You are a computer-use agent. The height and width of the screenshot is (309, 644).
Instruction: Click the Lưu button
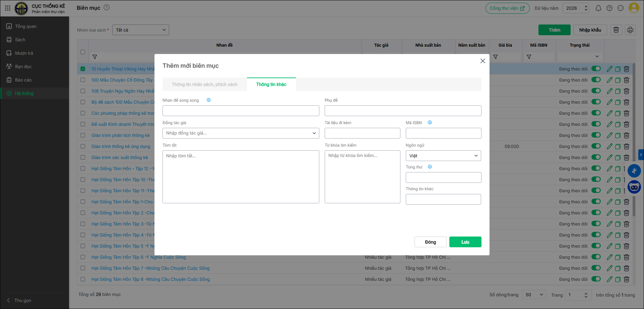(x=465, y=242)
